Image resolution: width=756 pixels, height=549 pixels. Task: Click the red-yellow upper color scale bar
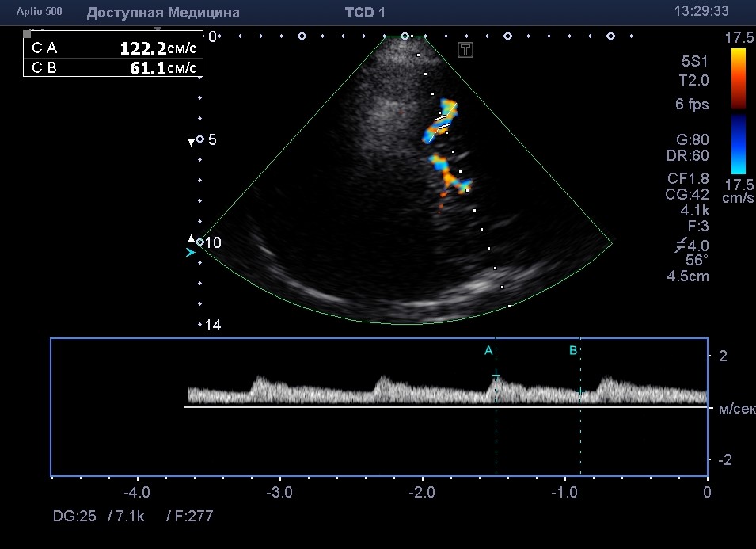738,78
